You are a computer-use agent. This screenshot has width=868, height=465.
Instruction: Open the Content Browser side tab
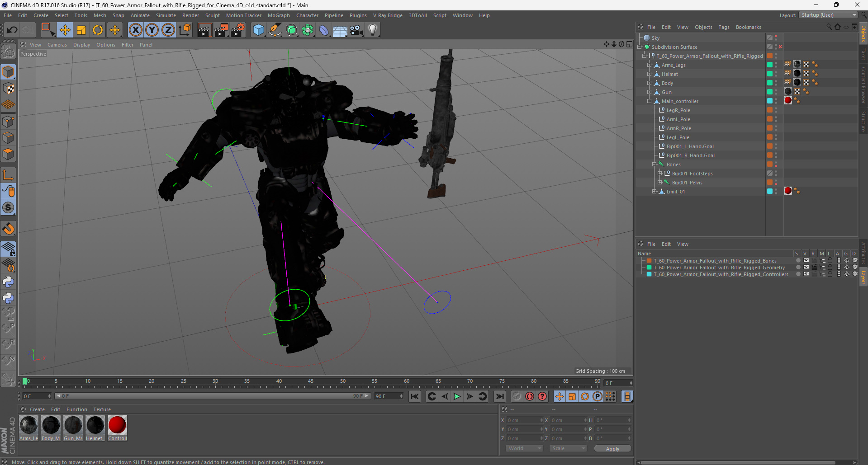[863, 85]
